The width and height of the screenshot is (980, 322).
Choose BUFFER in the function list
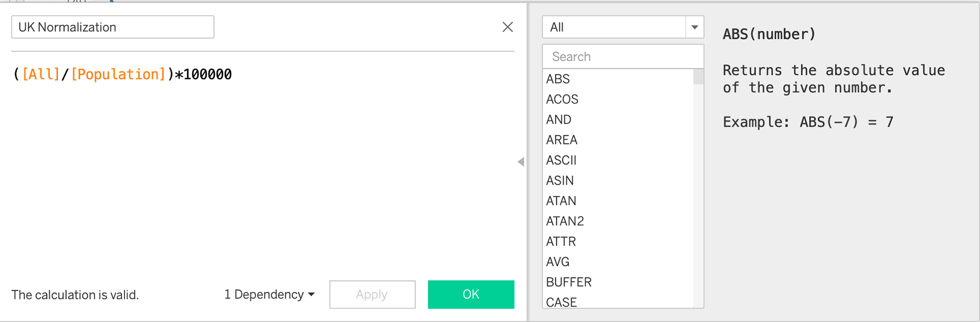coord(569,282)
